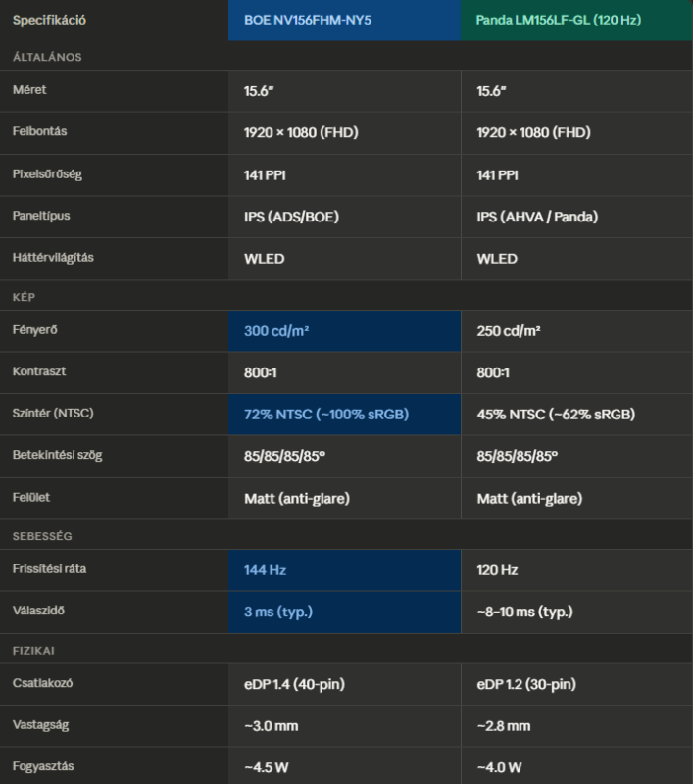Select the IPS (AHVA / Panda) cell

537,217
